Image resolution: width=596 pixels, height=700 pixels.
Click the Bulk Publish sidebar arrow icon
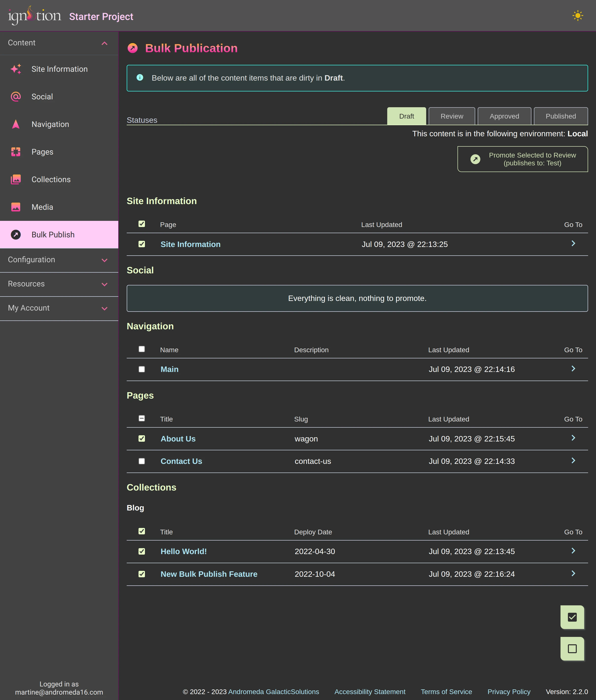coord(16,235)
